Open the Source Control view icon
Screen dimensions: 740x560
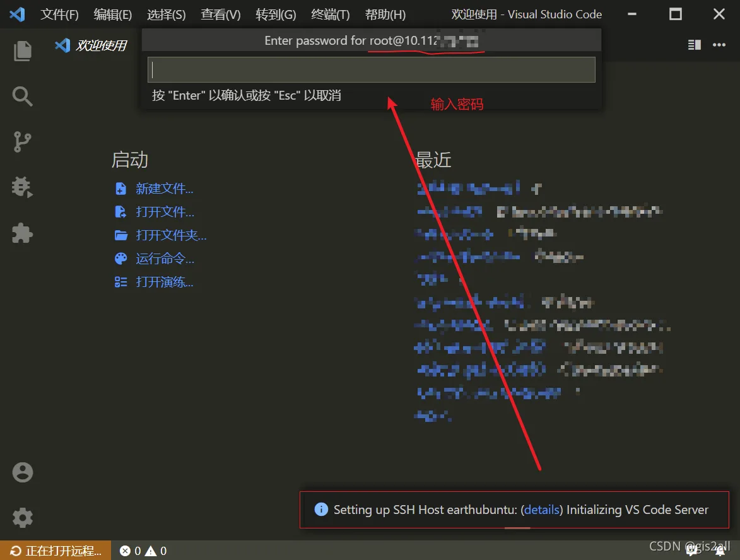point(22,141)
